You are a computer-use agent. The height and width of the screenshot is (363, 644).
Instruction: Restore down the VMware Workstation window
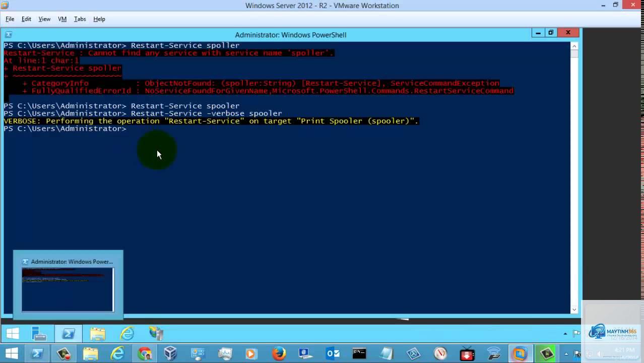615,5
